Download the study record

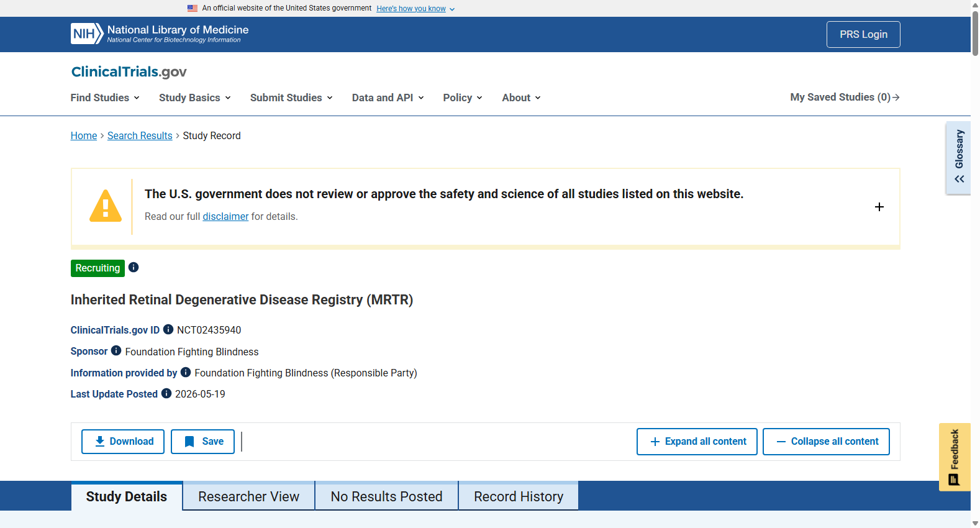(123, 442)
